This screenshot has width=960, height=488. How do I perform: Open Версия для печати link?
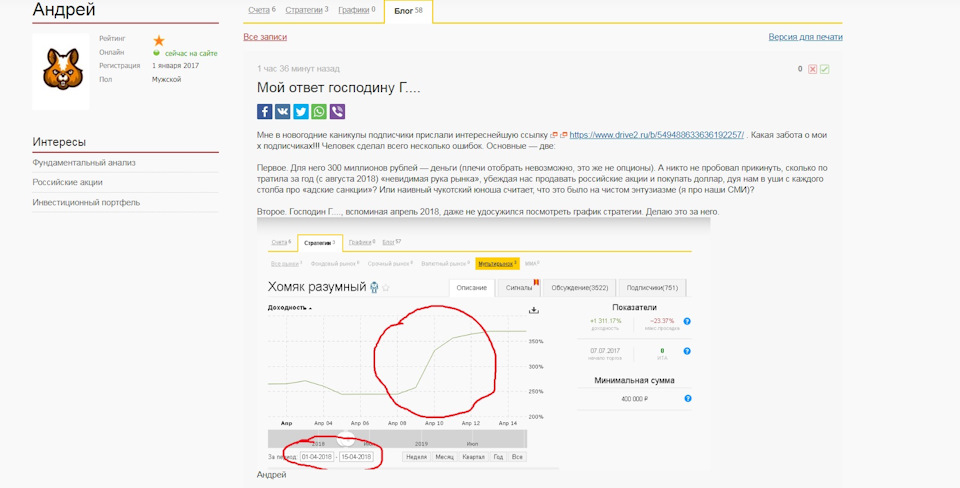[x=805, y=37]
